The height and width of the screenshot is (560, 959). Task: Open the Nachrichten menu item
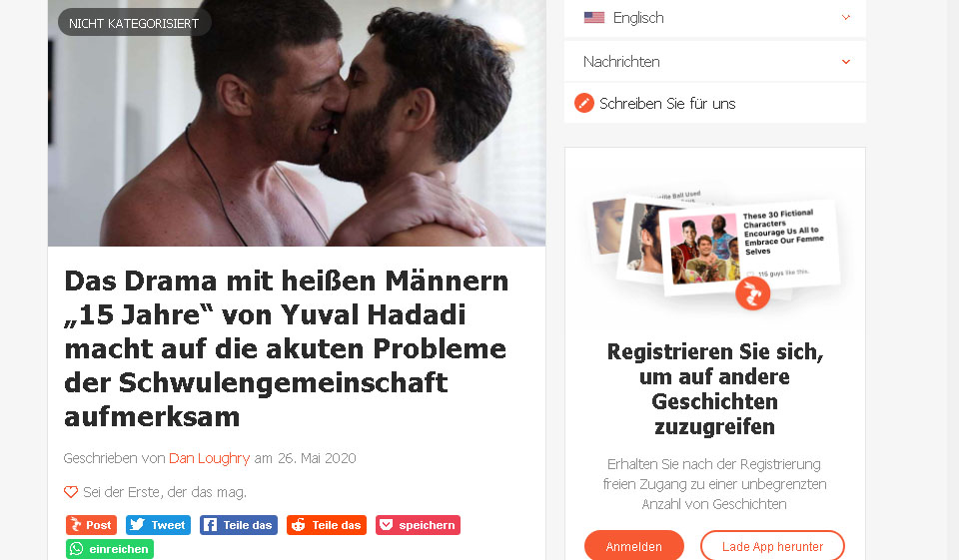715,62
